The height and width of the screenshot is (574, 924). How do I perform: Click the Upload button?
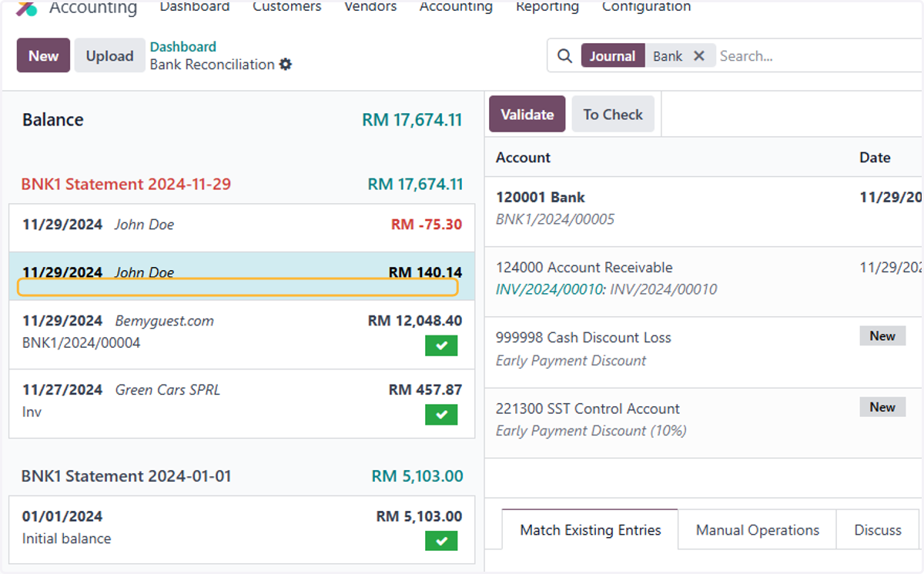click(109, 55)
